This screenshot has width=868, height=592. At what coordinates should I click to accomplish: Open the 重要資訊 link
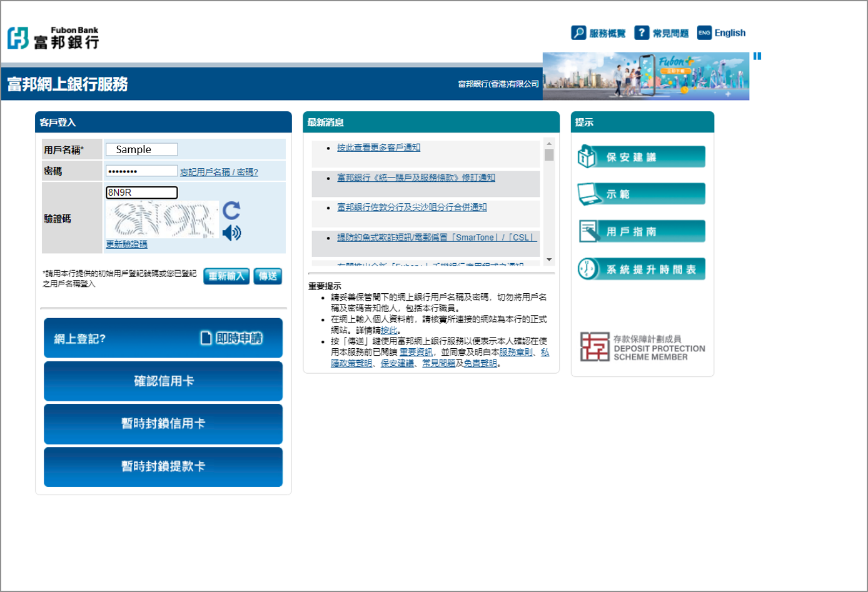(416, 353)
